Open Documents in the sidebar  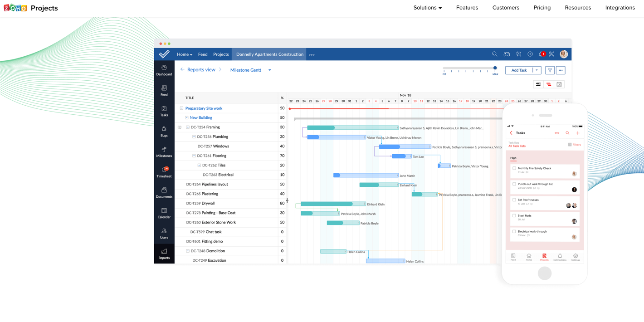pos(164,193)
